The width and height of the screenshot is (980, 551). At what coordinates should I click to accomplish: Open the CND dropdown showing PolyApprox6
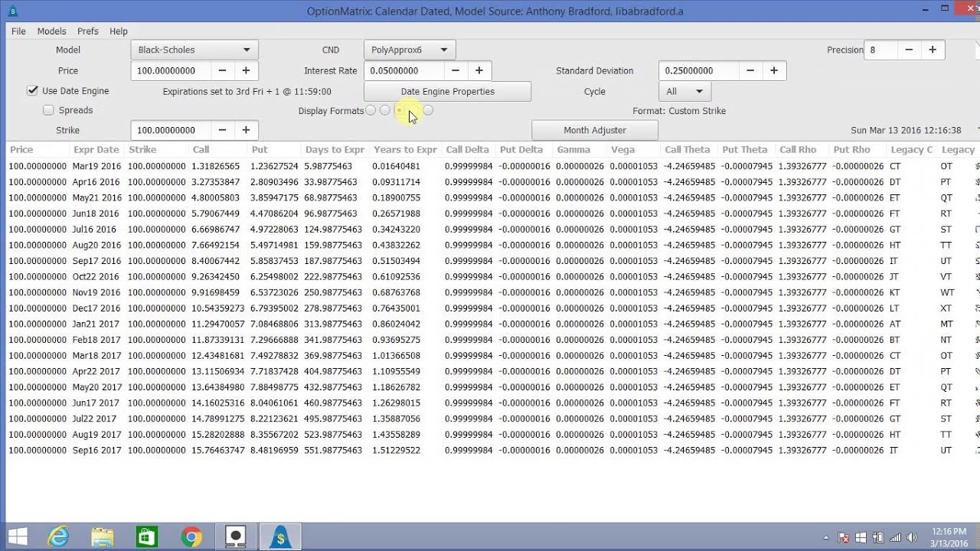pos(410,50)
